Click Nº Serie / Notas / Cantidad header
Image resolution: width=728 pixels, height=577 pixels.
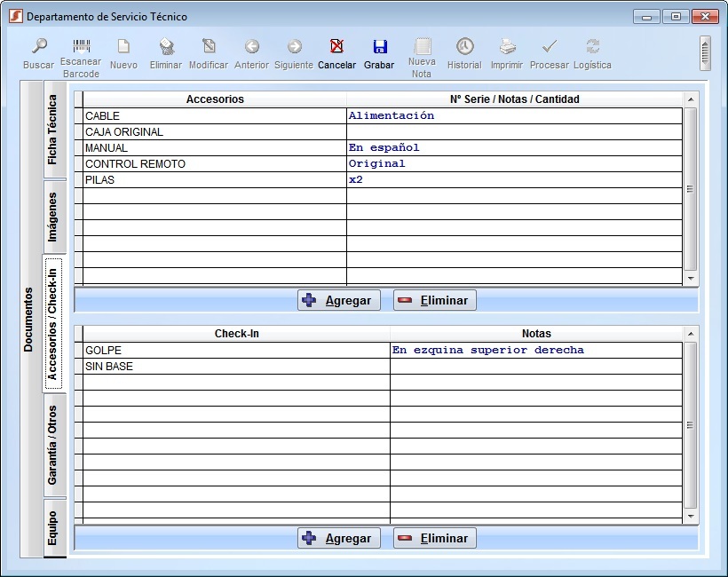(514, 99)
